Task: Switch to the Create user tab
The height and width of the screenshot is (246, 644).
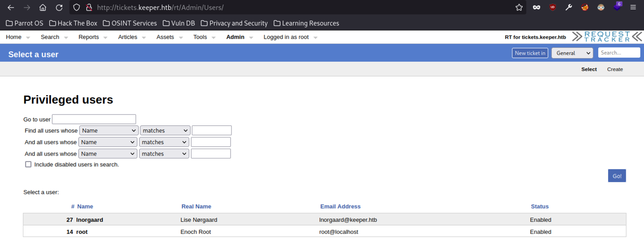Action: (615, 69)
